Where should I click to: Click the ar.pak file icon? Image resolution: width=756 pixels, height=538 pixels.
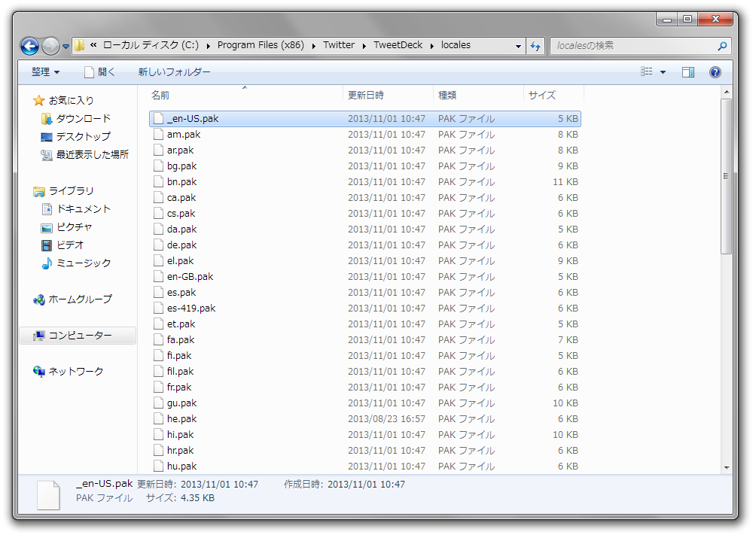click(x=159, y=150)
